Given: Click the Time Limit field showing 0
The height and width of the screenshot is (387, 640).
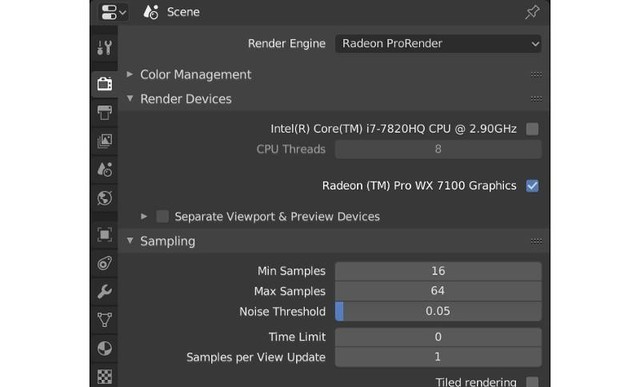Looking at the screenshot, I should pyautogui.click(x=438, y=337).
